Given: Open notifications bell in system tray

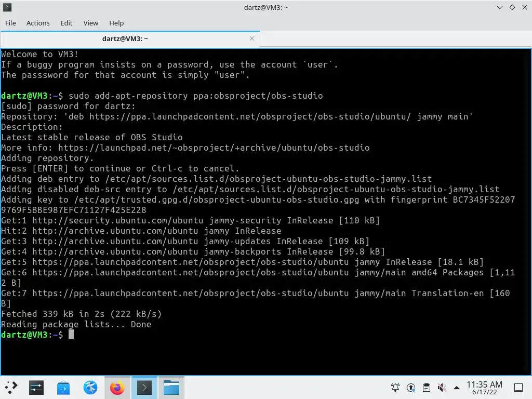Looking at the screenshot, I should tap(395, 388).
